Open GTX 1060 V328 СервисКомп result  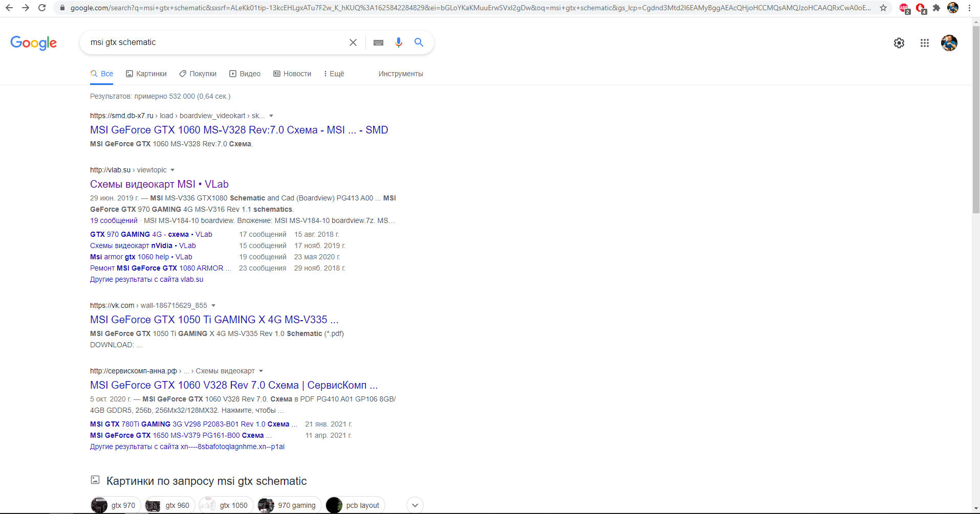pos(234,385)
